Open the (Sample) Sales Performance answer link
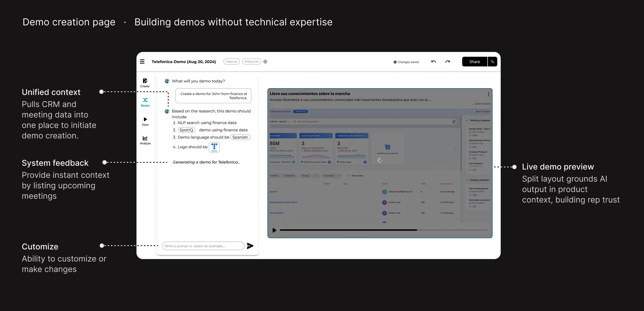 pos(283,202)
